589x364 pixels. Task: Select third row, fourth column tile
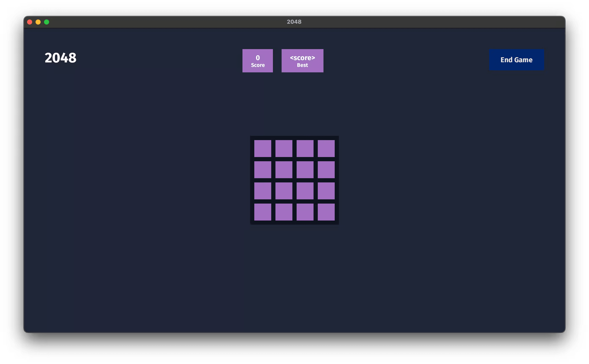(326, 191)
